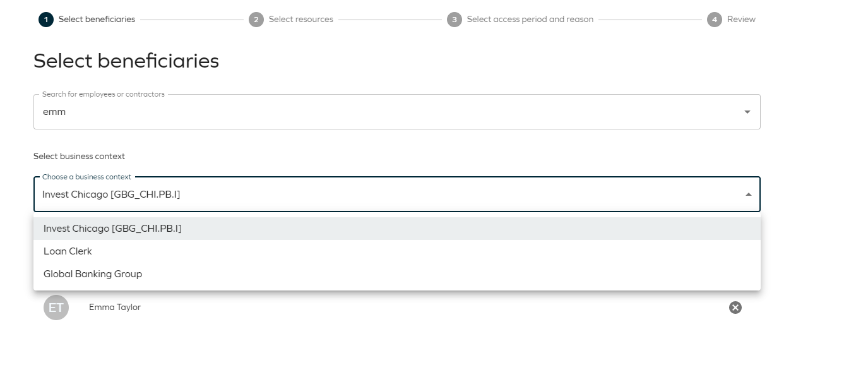Go to the Select resources step label
Screen dimensions: 868x365
(301, 20)
